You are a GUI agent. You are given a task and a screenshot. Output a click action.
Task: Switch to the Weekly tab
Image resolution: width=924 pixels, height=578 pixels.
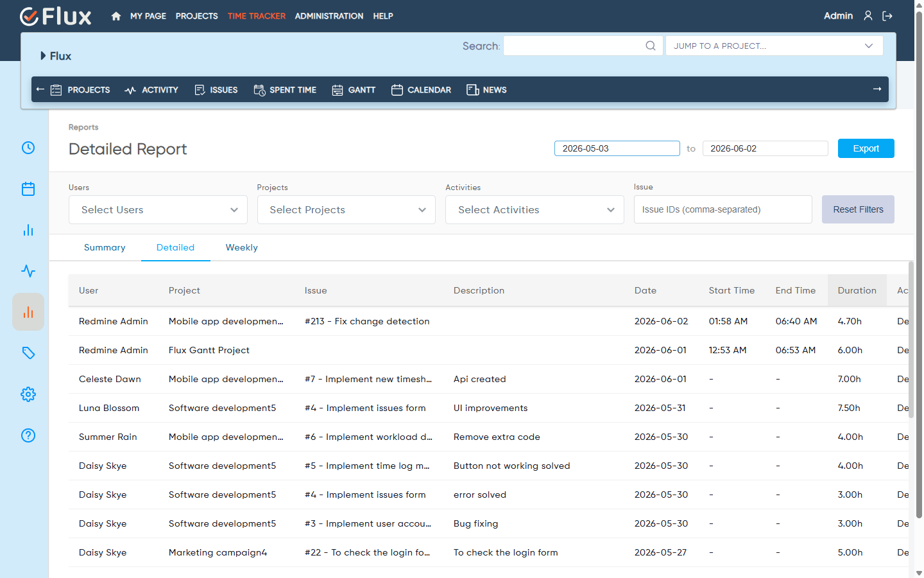242,247
